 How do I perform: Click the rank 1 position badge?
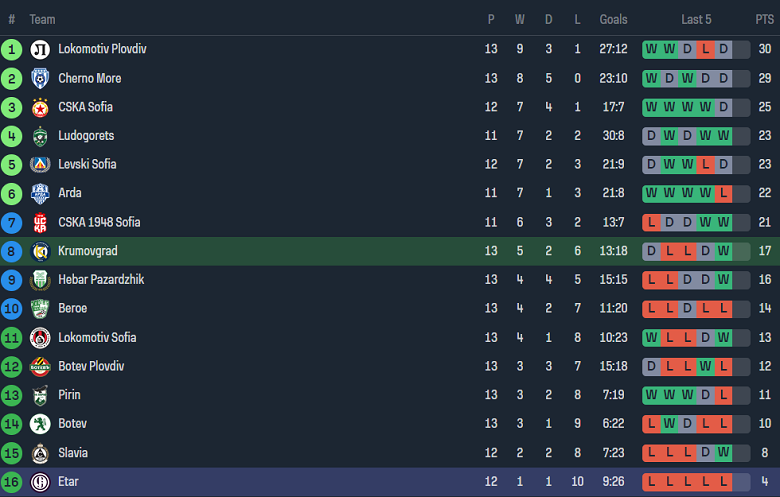tap(12, 49)
